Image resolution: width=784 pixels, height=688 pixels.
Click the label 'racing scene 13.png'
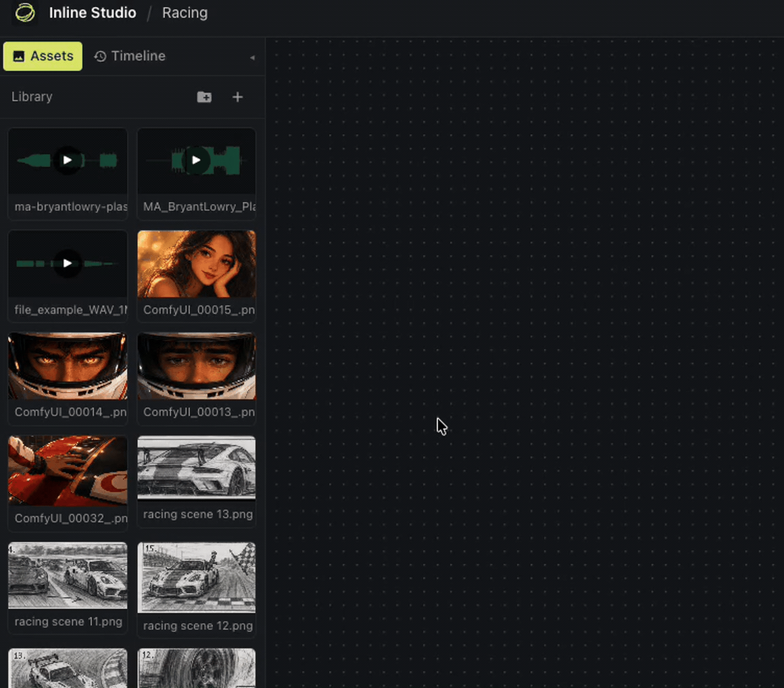pyautogui.click(x=198, y=515)
